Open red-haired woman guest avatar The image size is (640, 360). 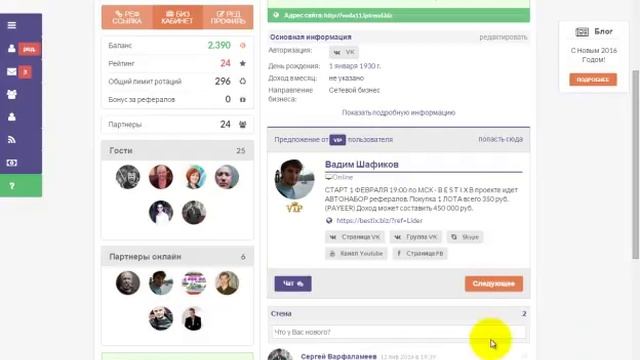(x=194, y=177)
